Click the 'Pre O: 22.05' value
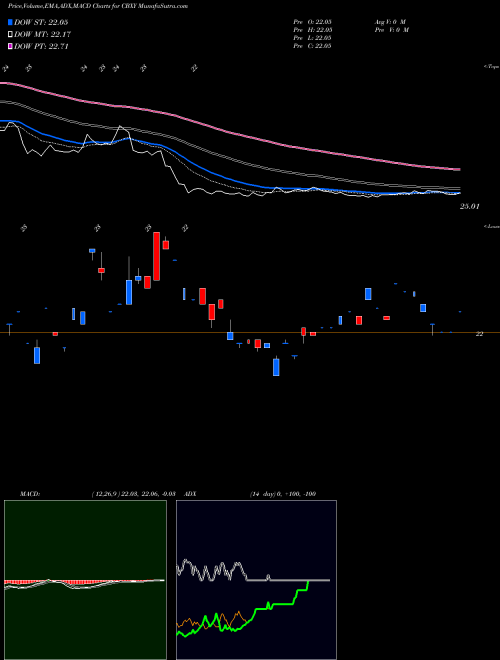This screenshot has width=500, height=660. click(313, 21)
